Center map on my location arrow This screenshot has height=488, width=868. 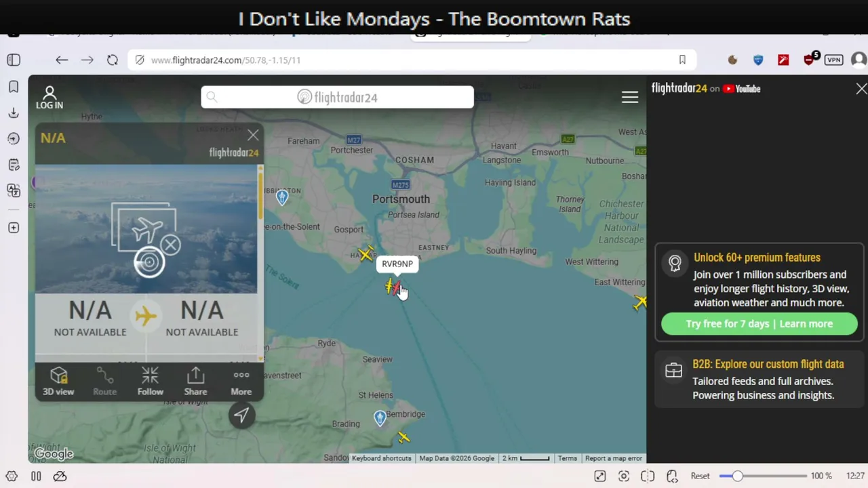point(241,415)
